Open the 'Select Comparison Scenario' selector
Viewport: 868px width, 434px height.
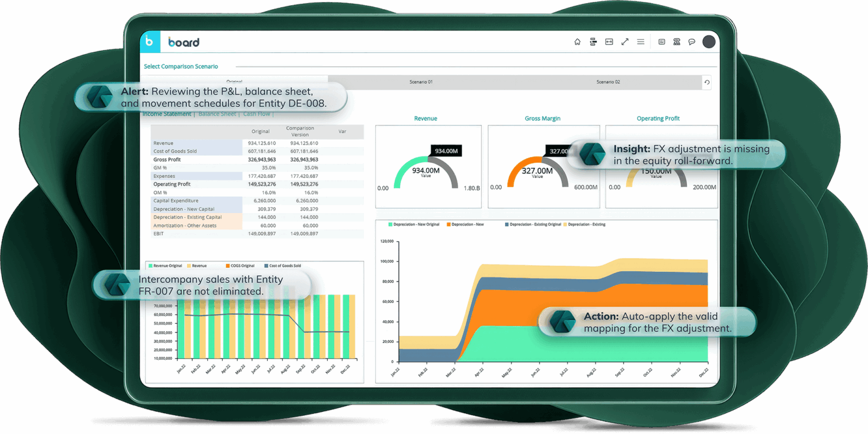tap(181, 66)
